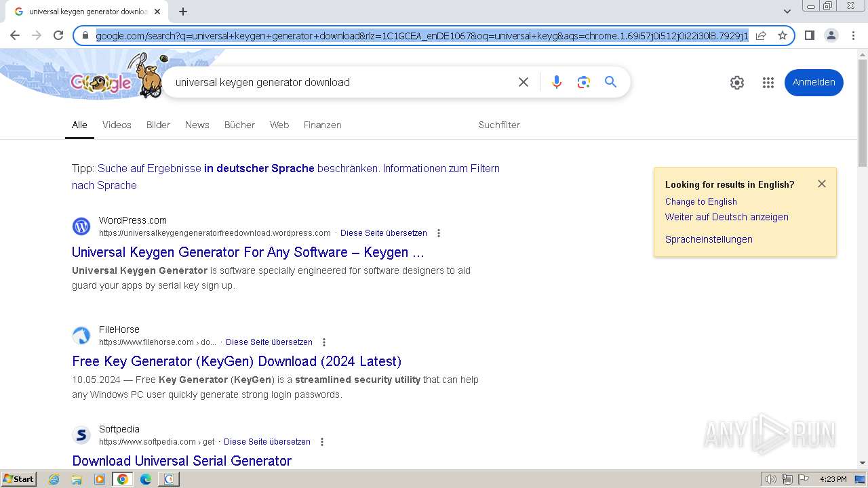The image size is (868, 488).
Task: Open the WordPress.com site favicon
Action: [81, 226]
